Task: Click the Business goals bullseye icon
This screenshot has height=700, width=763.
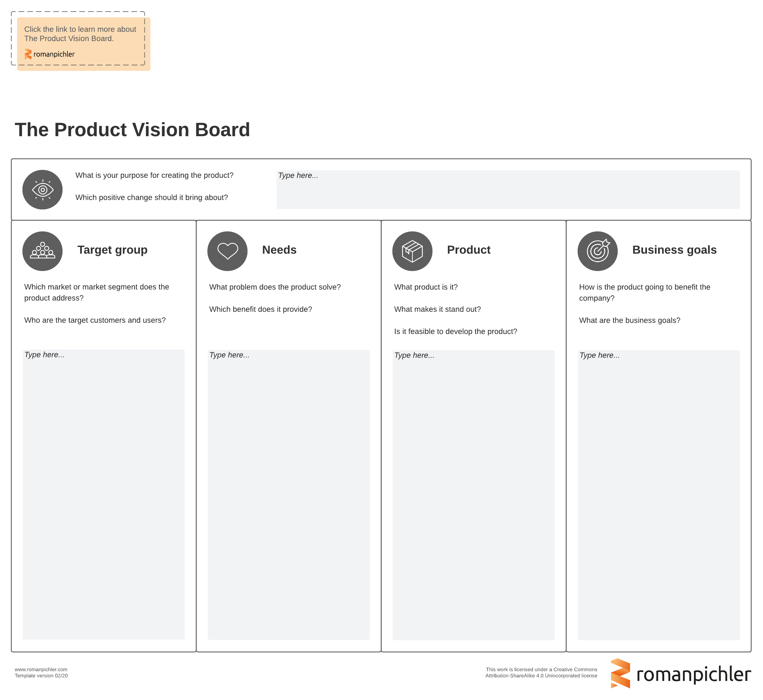Action: click(x=597, y=251)
